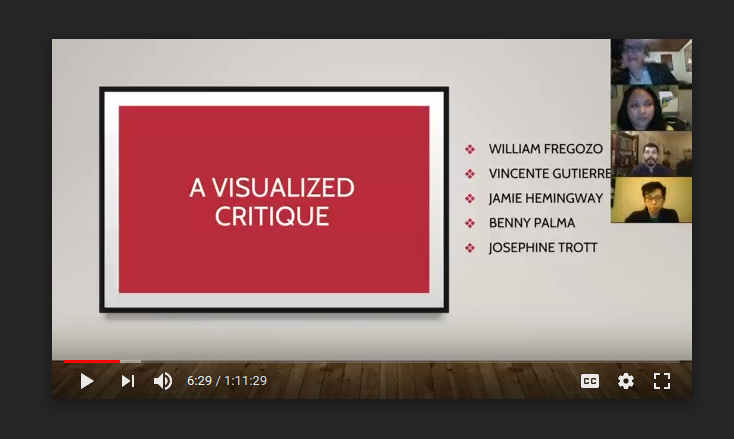
Task: Click the bearded man's webcam tile
Action: [x=650, y=154]
